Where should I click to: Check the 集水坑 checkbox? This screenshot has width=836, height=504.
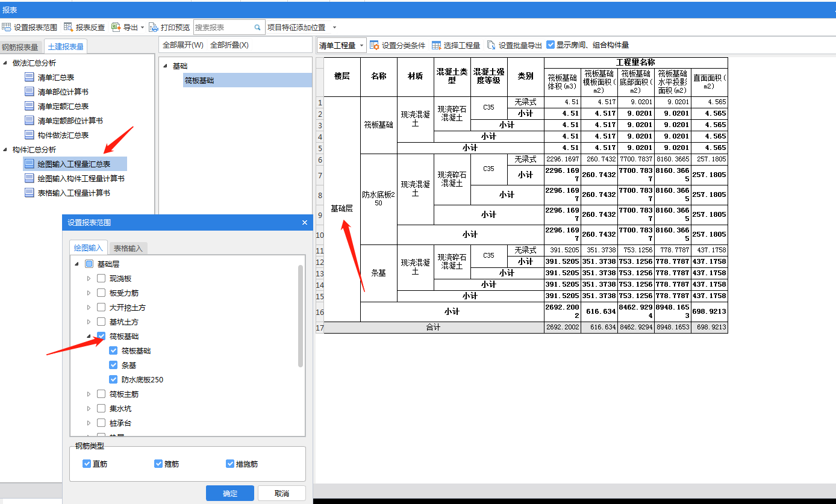coord(101,408)
